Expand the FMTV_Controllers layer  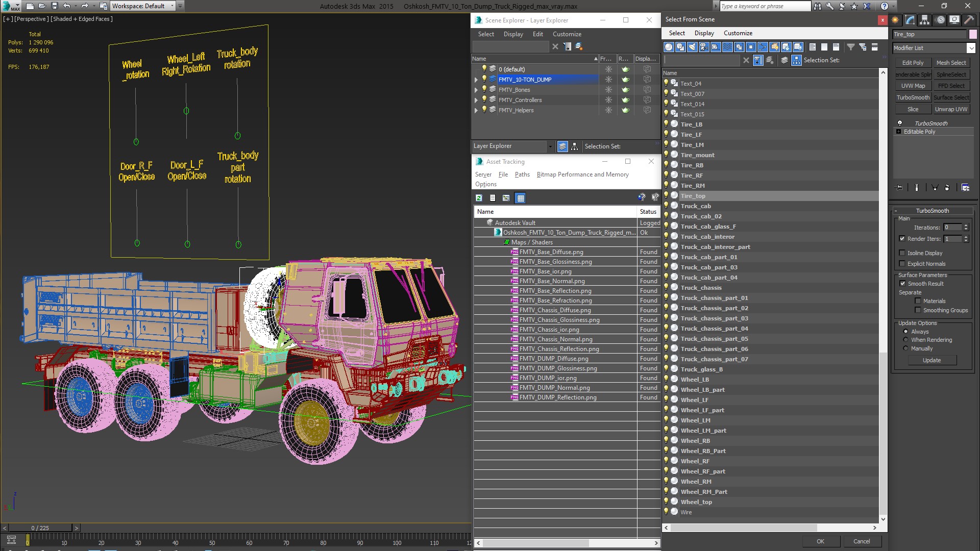476,100
